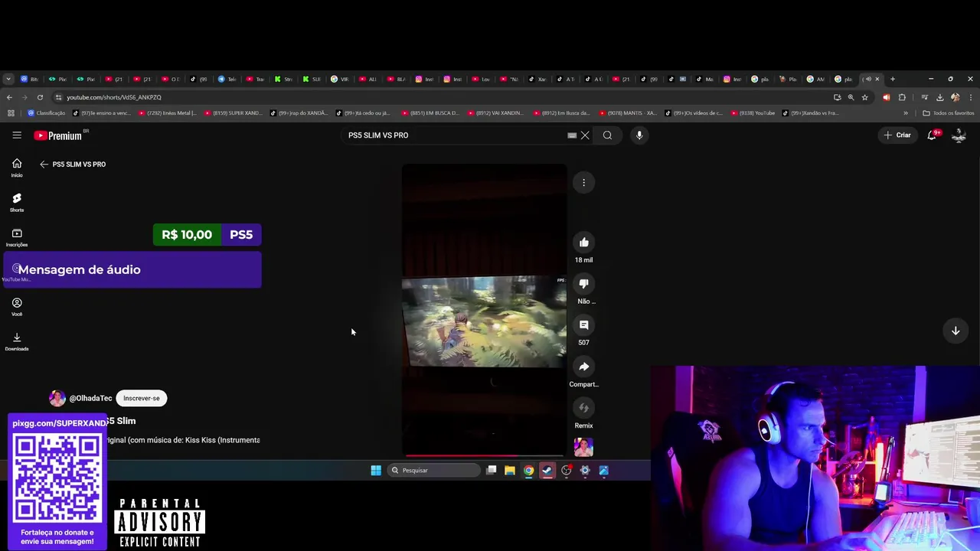Screen dimensions: 980x551
Task: Open Shorts in the YouTube sidebar
Action: click(x=17, y=202)
